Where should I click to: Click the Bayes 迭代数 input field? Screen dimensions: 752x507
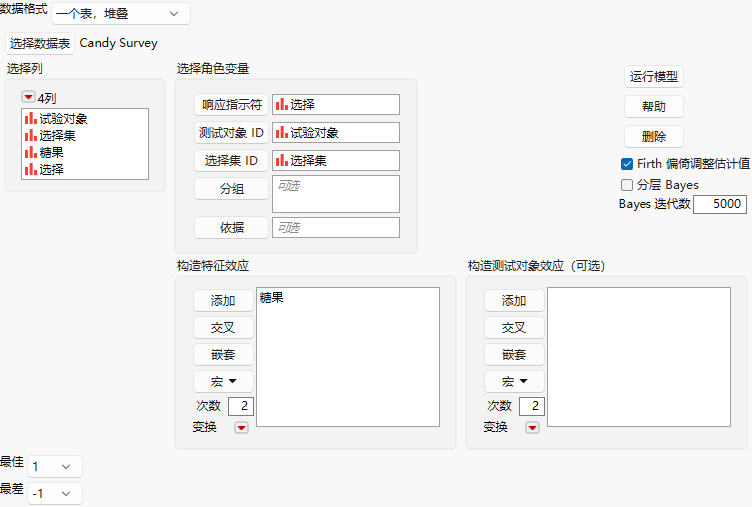point(720,204)
